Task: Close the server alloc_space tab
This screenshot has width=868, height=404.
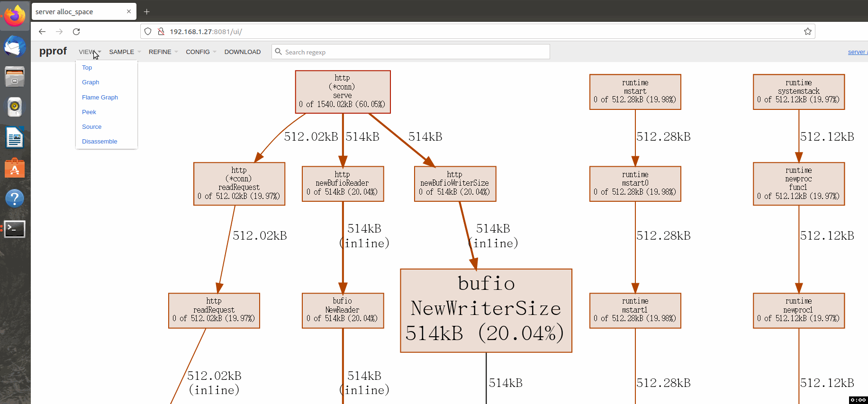Action: pyautogui.click(x=129, y=11)
